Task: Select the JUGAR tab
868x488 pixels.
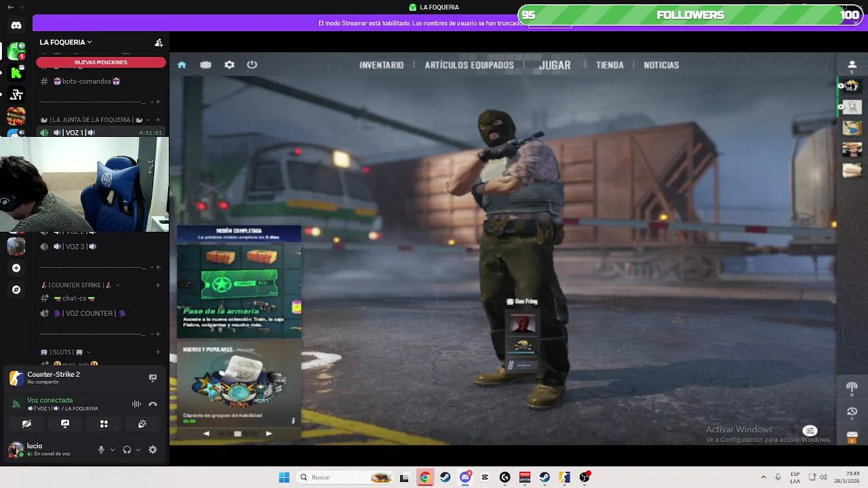Action: coord(555,65)
